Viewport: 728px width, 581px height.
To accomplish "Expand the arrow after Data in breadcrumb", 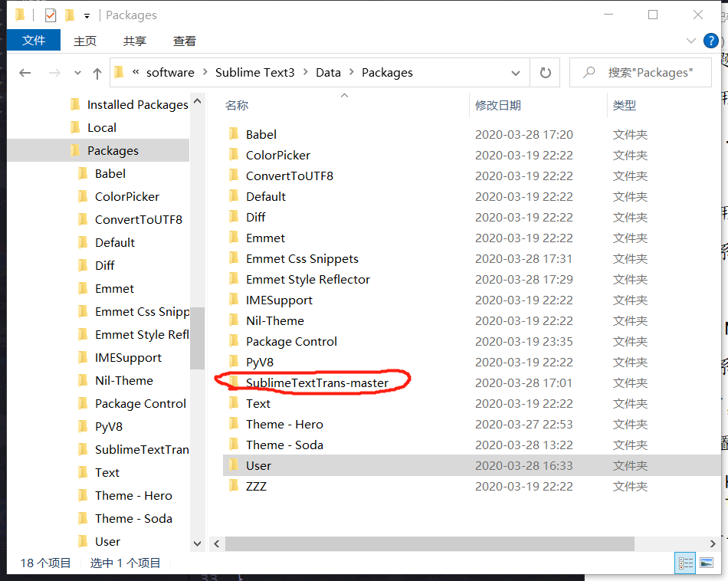I will tap(352, 73).
